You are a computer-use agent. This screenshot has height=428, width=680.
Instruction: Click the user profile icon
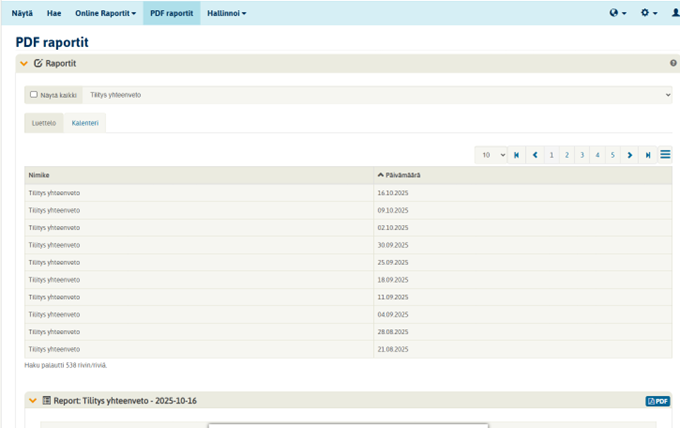coord(674,12)
